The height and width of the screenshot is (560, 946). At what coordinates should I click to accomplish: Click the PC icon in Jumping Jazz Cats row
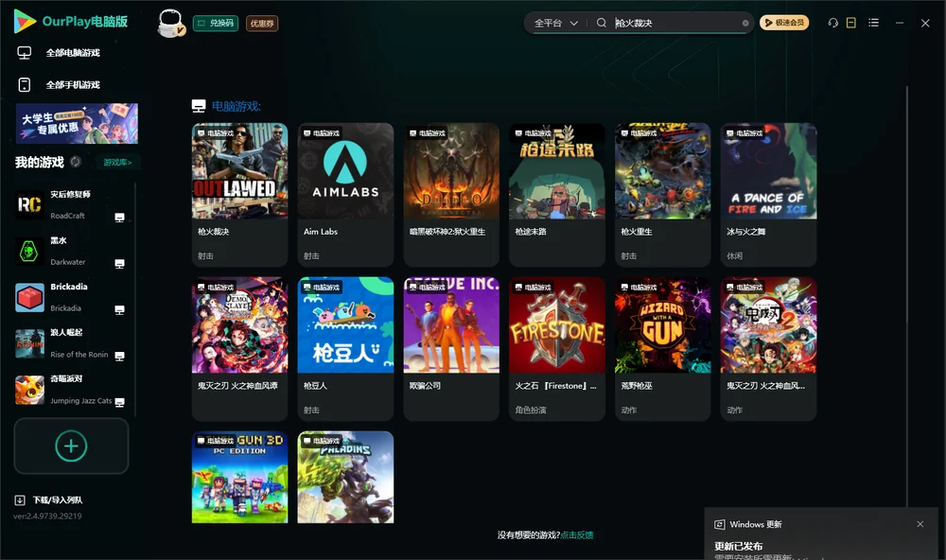[x=119, y=403]
